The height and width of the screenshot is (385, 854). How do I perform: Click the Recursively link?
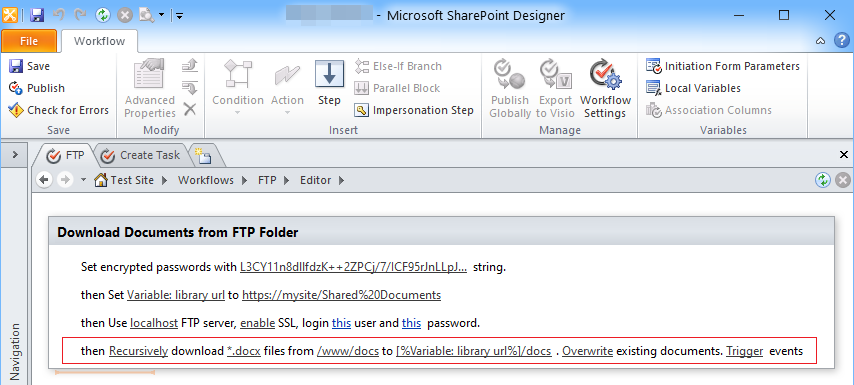[x=138, y=351]
